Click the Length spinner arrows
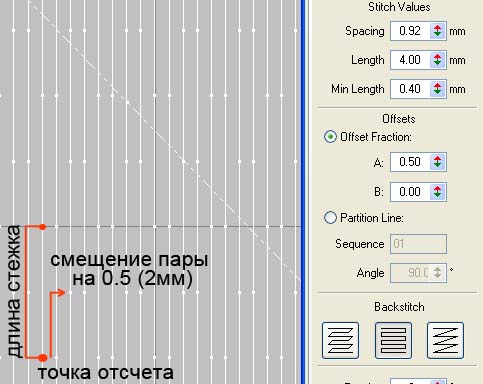The width and height of the screenshot is (483, 384). [x=438, y=60]
